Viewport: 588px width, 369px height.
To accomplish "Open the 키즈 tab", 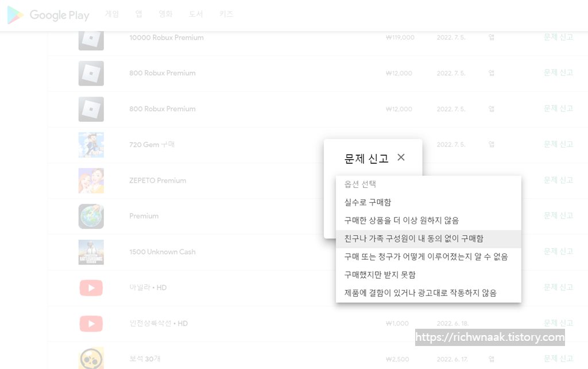I will [x=226, y=14].
